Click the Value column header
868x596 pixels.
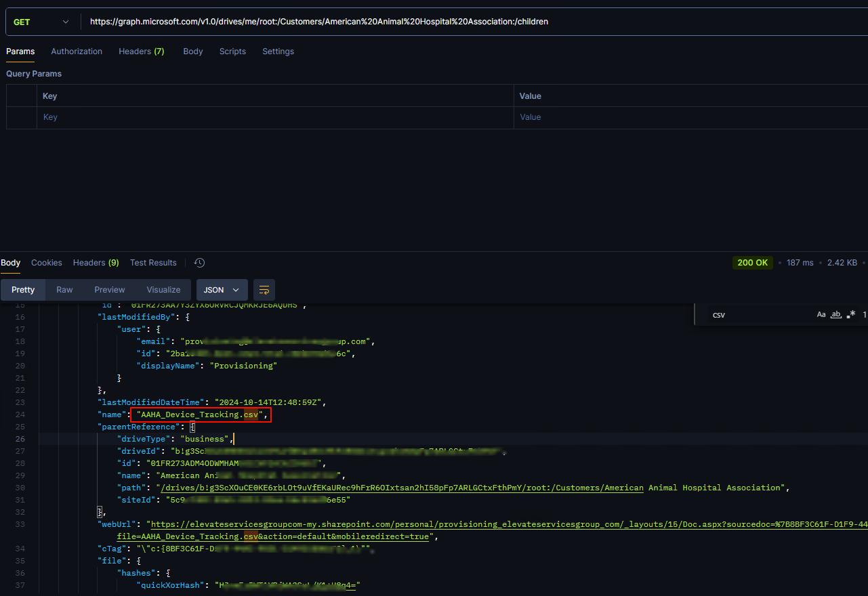coord(531,96)
